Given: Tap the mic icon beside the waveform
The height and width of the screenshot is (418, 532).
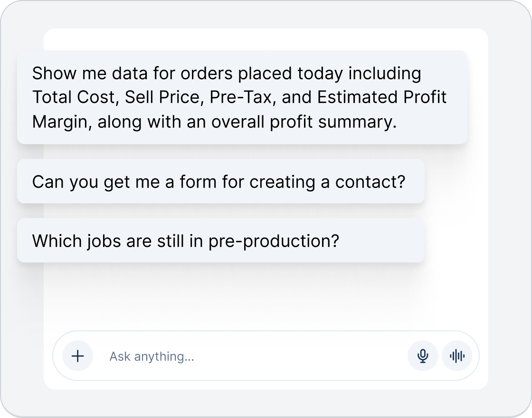Looking at the screenshot, I should pyautogui.click(x=423, y=356).
